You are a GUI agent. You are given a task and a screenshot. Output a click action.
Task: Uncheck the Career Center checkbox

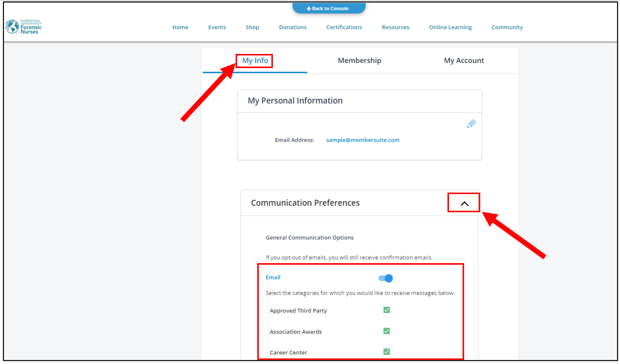(x=386, y=352)
